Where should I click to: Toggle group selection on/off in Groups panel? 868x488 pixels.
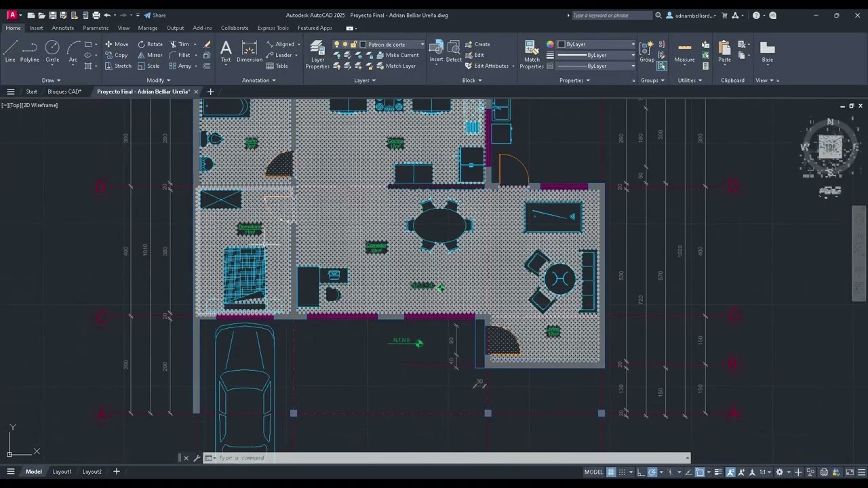click(662, 66)
